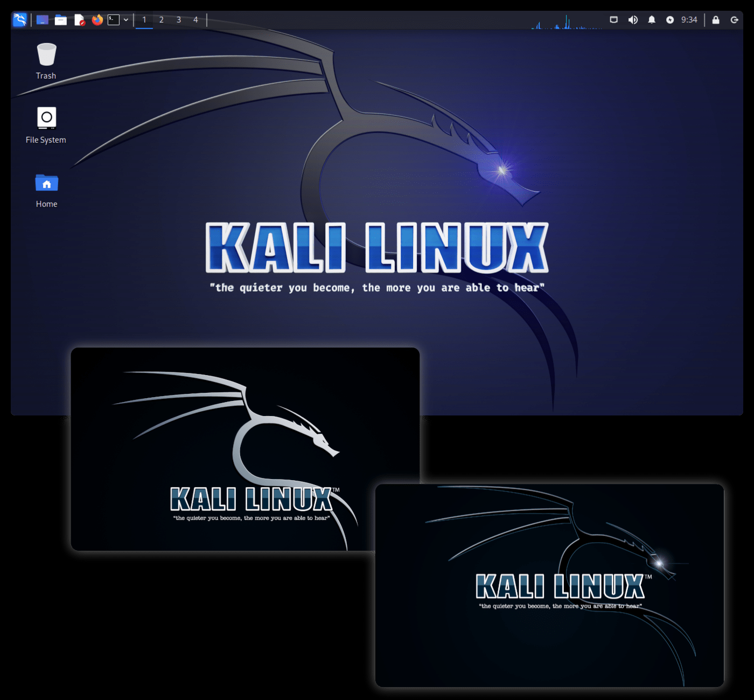Open the text editor panel icon
754x700 pixels.
pyautogui.click(x=79, y=19)
